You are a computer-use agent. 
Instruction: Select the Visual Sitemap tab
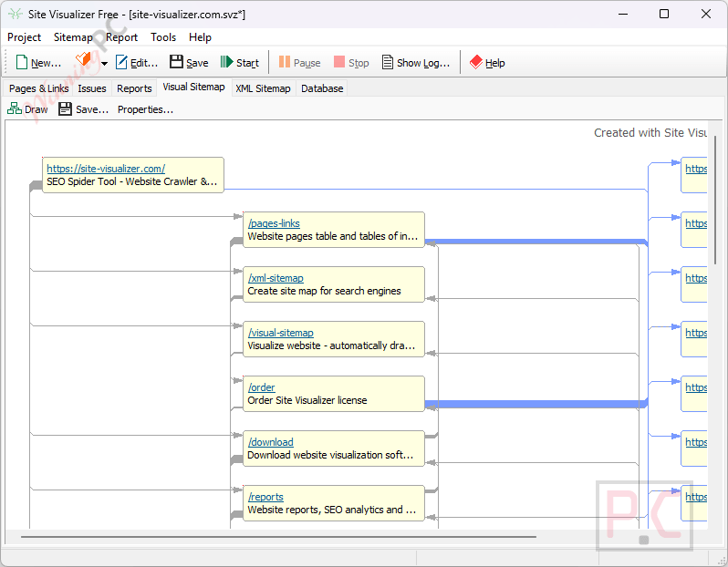tap(193, 87)
